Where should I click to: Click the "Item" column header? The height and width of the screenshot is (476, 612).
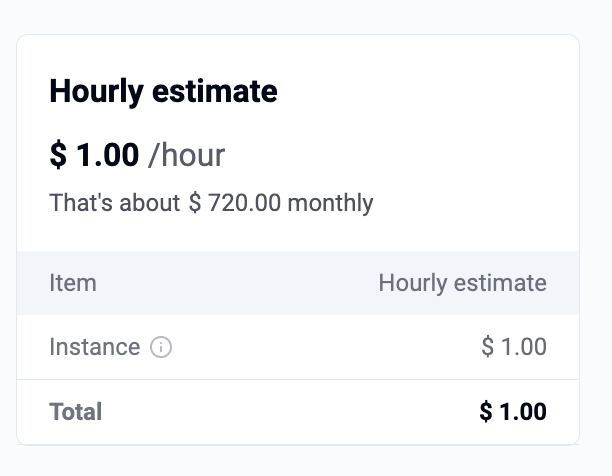point(73,283)
